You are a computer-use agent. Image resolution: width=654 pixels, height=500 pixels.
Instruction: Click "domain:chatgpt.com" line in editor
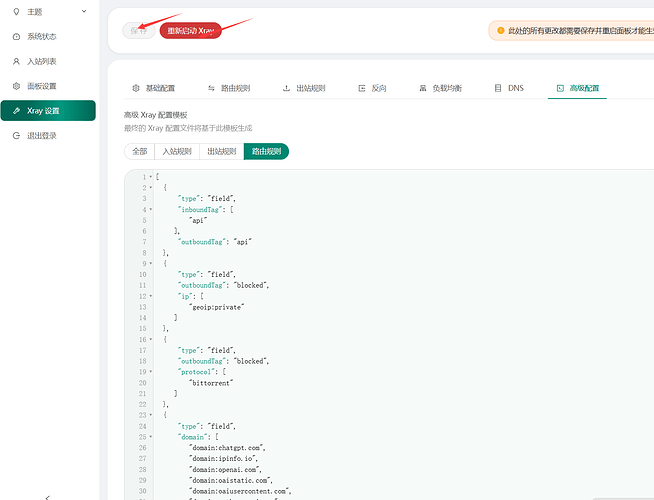[x=227, y=447]
